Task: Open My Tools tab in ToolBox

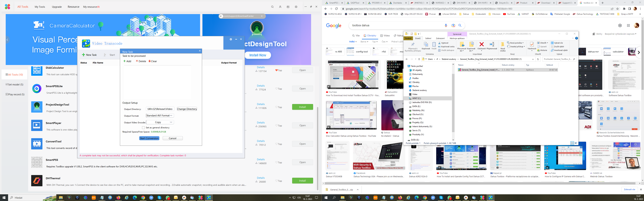Action: point(40,7)
